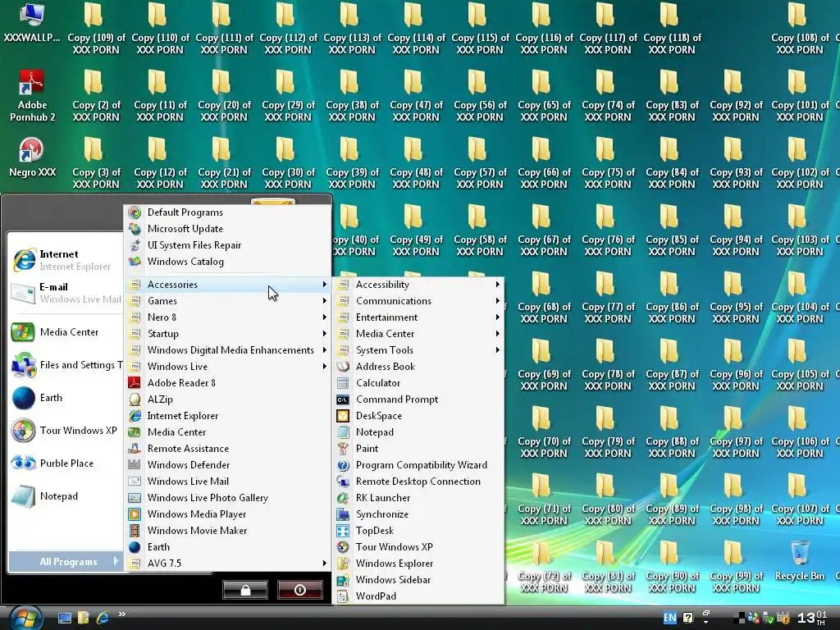
Task: Launch Microsoft Update from the programs list
Action: (x=227, y=229)
